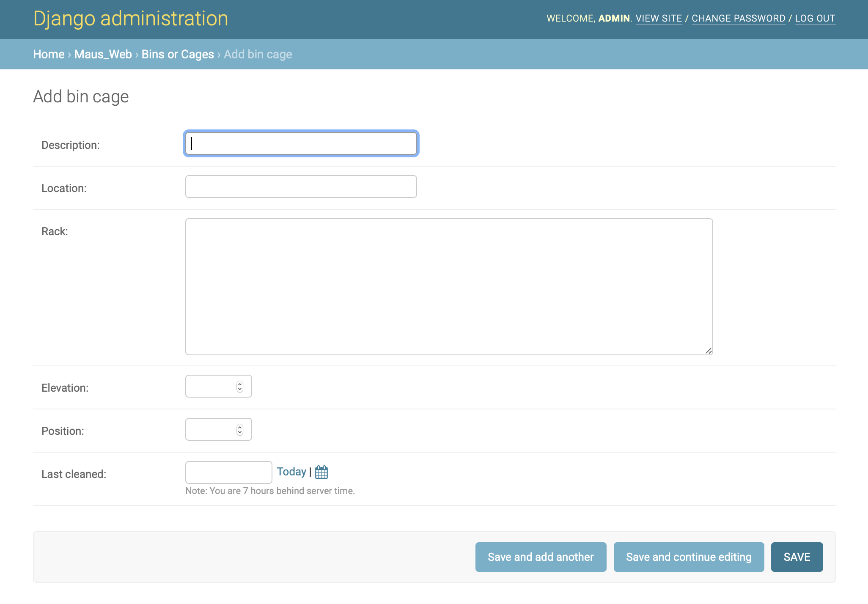Click the CHANGE PASSWORD link
The height and width of the screenshot is (604, 868).
coord(738,19)
